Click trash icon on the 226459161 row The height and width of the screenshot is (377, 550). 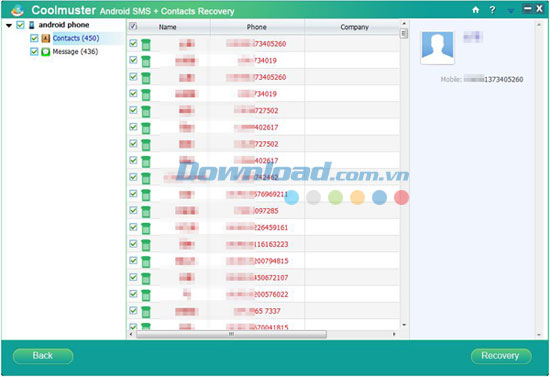pyautogui.click(x=146, y=228)
